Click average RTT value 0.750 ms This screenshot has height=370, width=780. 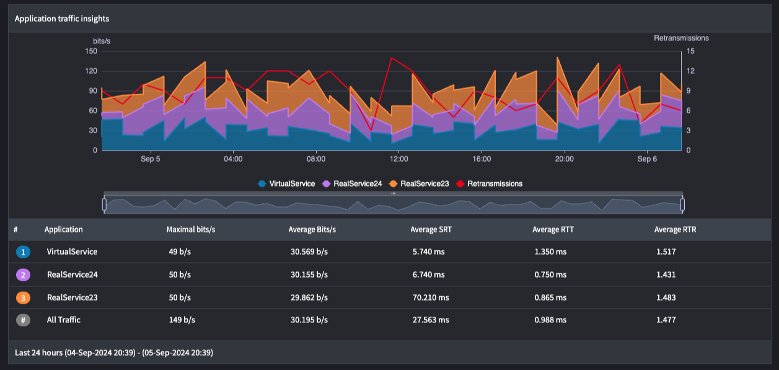[551, 275]
